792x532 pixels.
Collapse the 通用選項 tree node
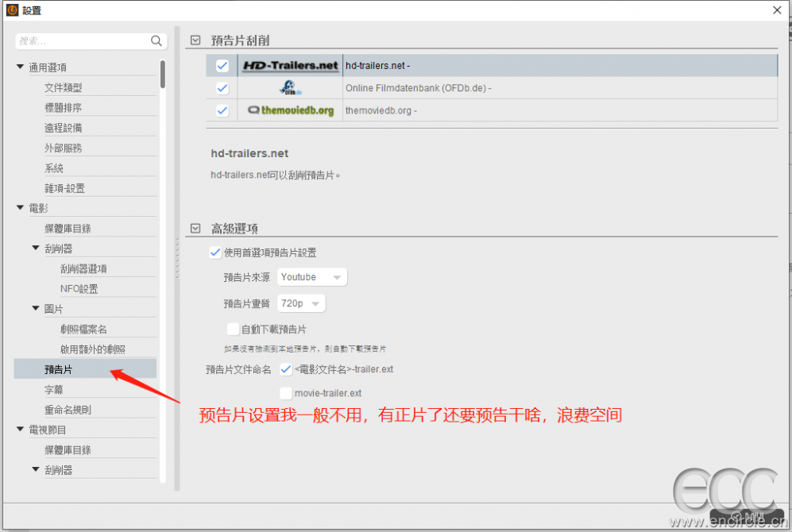(x=21, y=67)
